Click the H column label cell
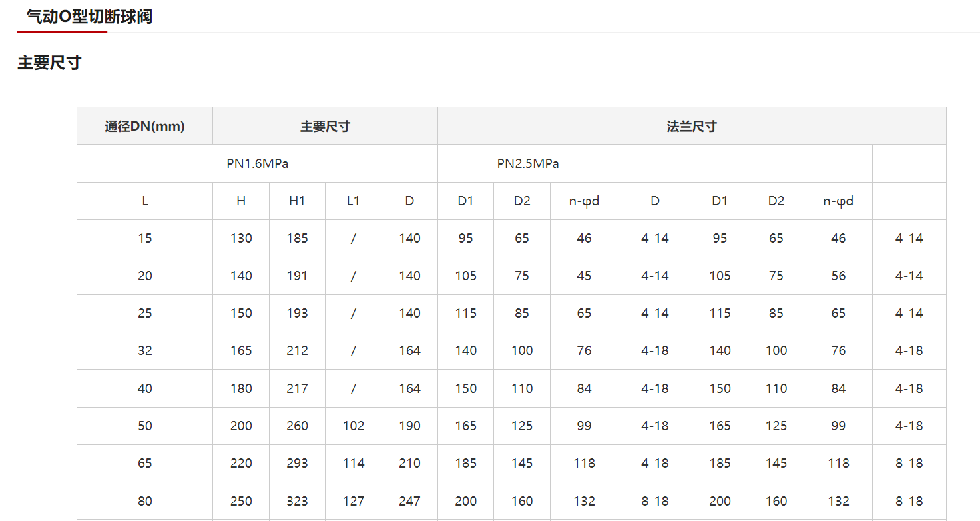Image resolution: width=980 pixels, height=521 pixels. click(241, 201)
